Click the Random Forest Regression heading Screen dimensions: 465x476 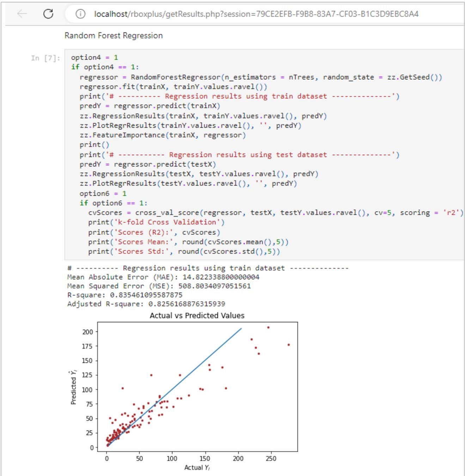114,36
